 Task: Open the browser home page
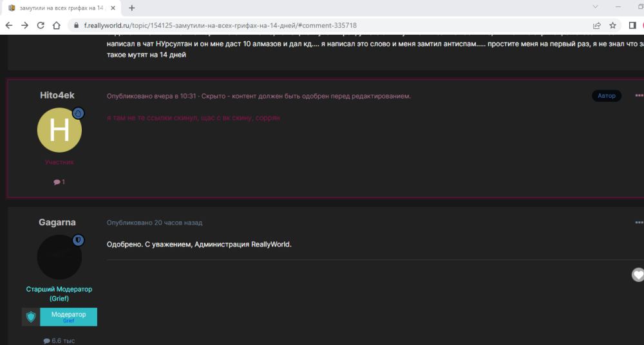click(57, 26)
